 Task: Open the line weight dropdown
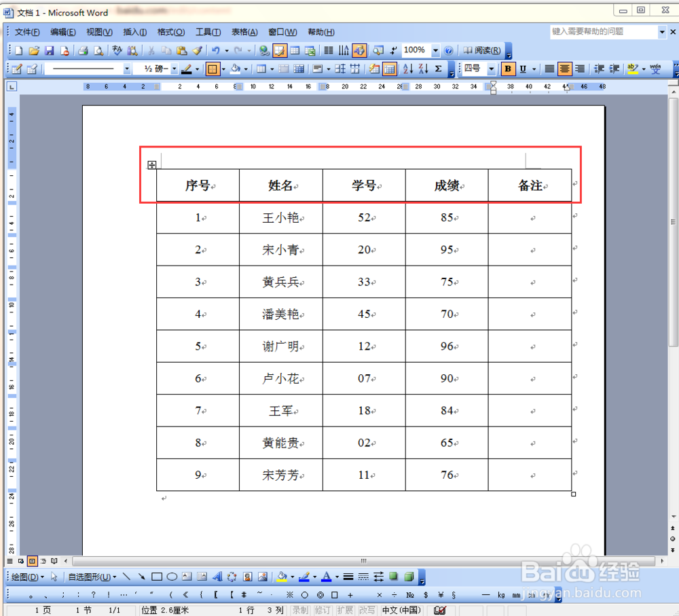pyautogui.click(x=175, y=68)
